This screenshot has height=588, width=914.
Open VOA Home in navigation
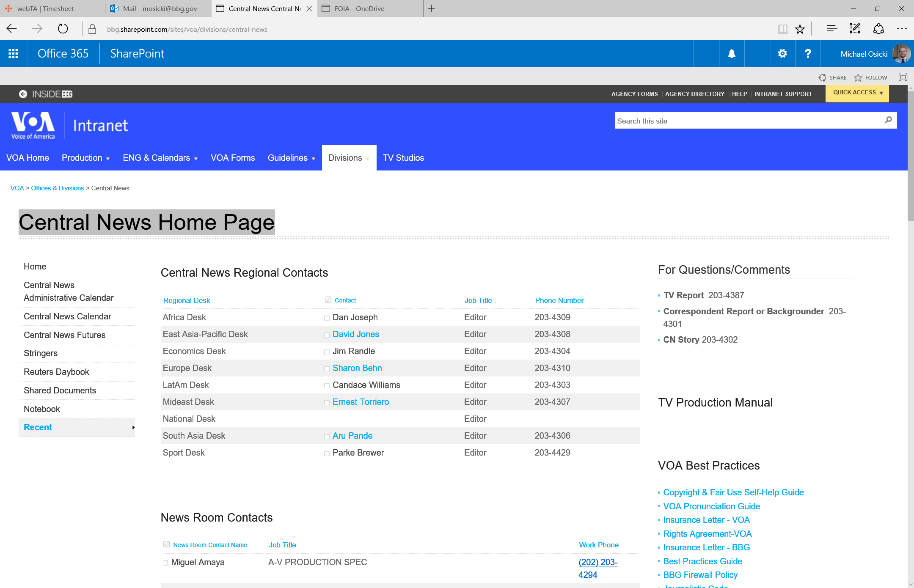point(28,158)
